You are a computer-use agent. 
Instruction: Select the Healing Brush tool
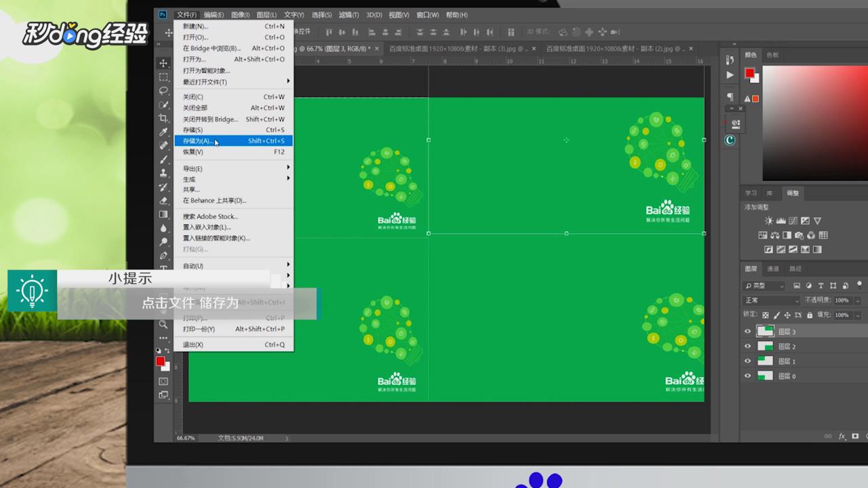163,145
